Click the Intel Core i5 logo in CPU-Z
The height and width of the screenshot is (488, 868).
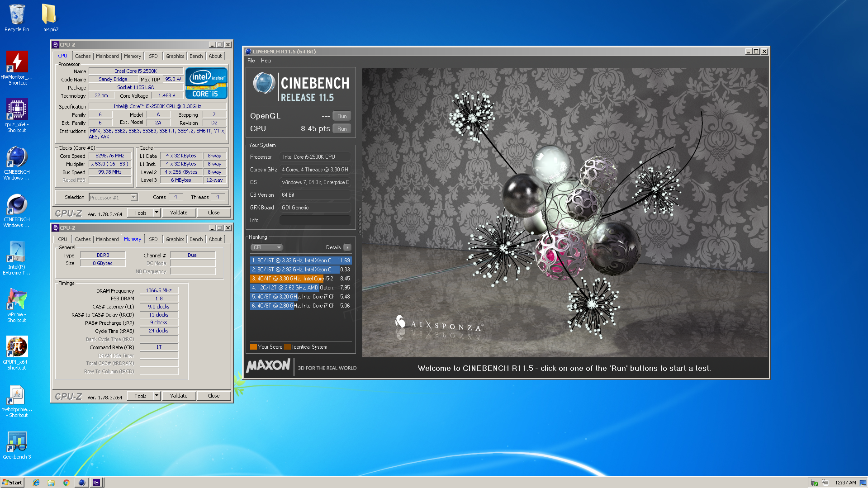pyautogui.click(x=206, y=83)
